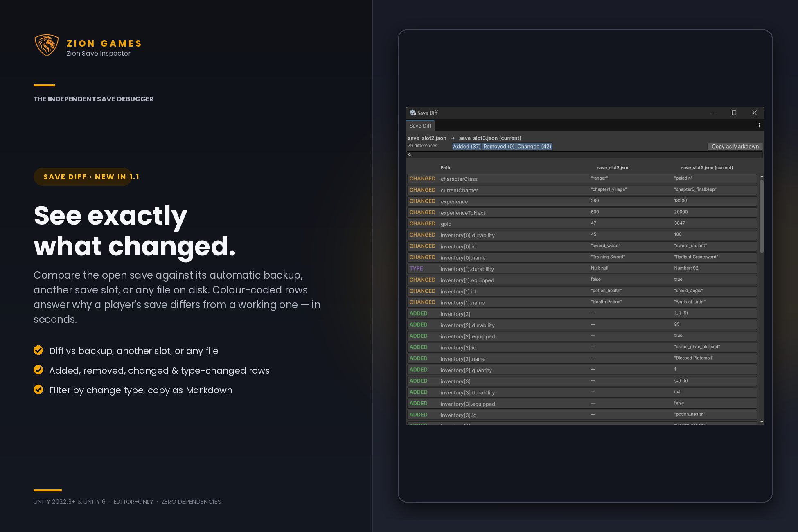Select the inventory[2].durability row
798x532 pixels.
[582, 325]
